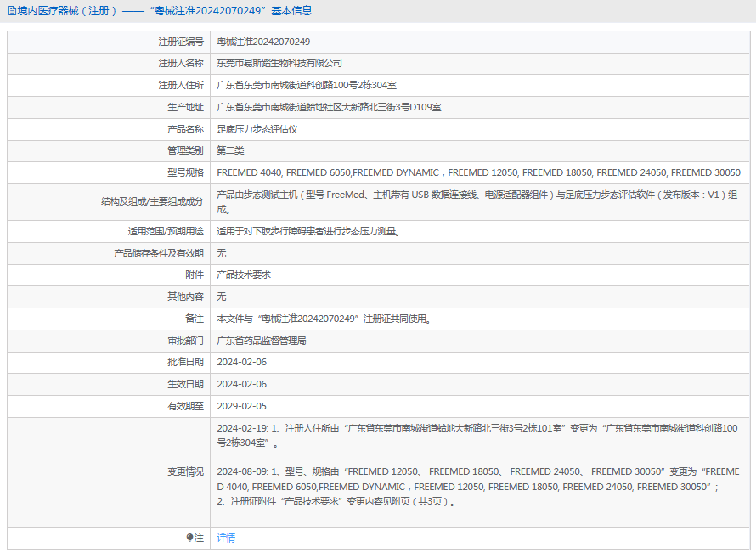756x553 pixels.
Task: Select production address ending in D109室
Action: point(329,107)
